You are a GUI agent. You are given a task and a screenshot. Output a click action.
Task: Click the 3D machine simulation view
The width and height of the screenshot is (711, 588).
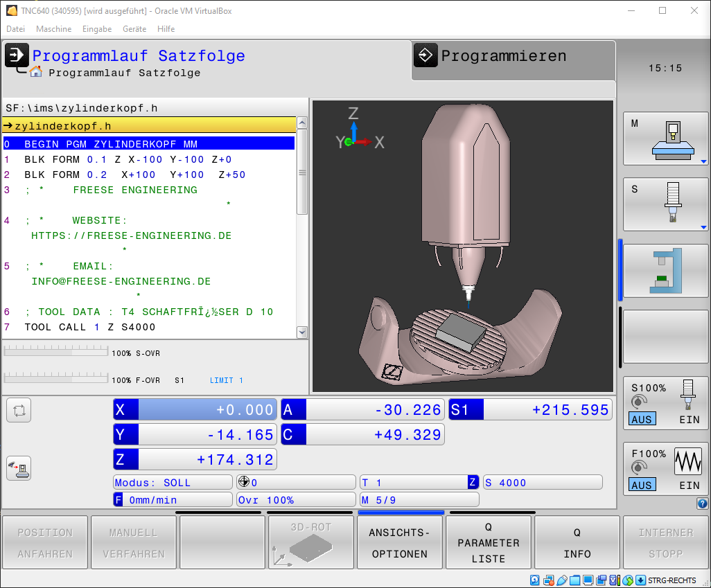[462, 246]
